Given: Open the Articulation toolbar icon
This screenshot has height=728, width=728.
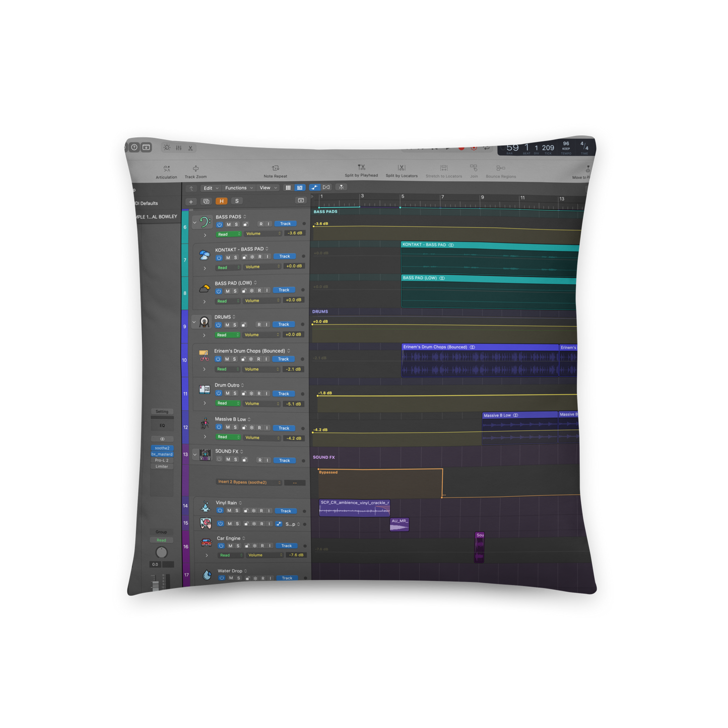Looking at the screenshot, I should pos(167,169).
